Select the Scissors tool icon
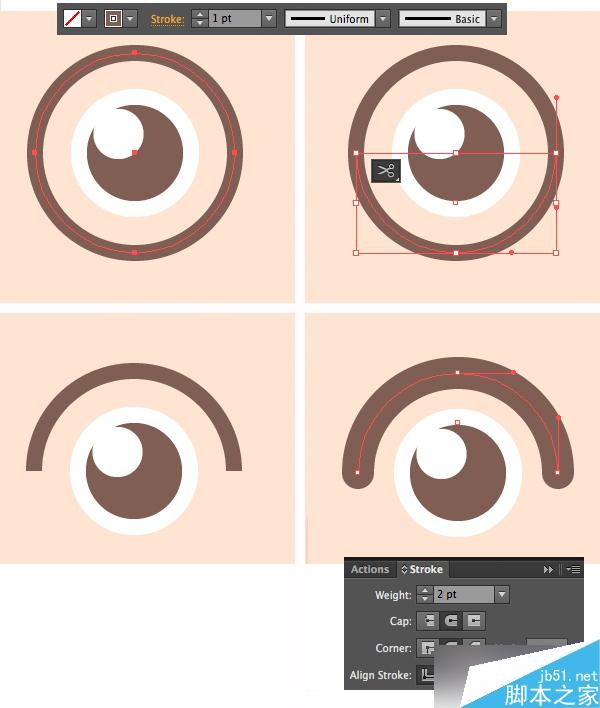Viewport: 600px width, 708px height. 386,171
